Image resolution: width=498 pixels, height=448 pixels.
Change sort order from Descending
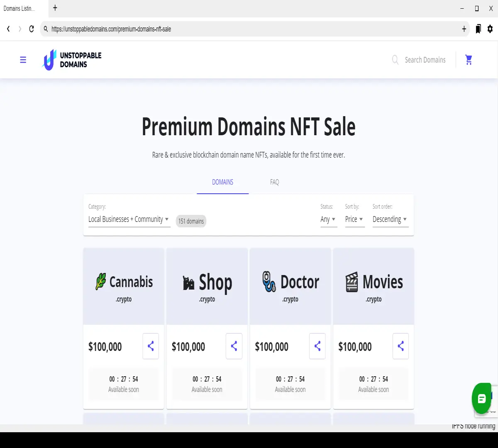click(390, 219)
